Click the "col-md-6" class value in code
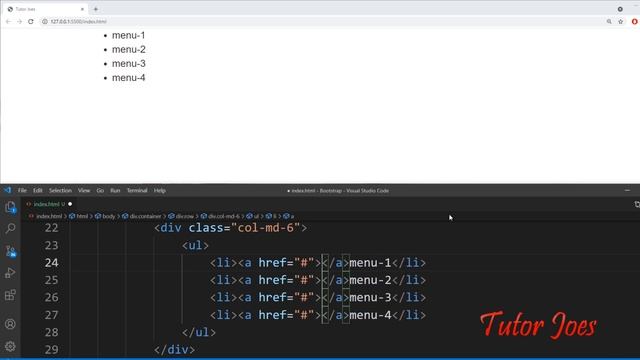Screen dimensions: 640x360 tap(266, 228)
